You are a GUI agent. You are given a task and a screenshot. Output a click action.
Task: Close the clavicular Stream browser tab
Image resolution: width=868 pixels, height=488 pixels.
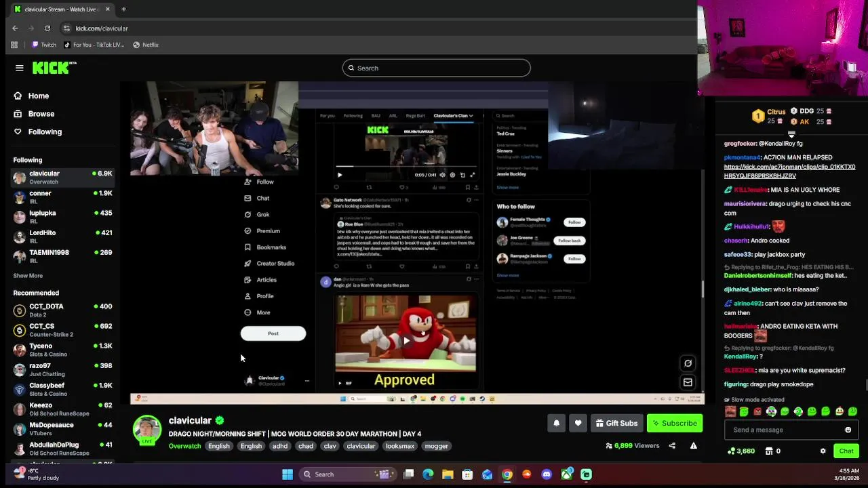pyautogui.click(x=107, y=9)
